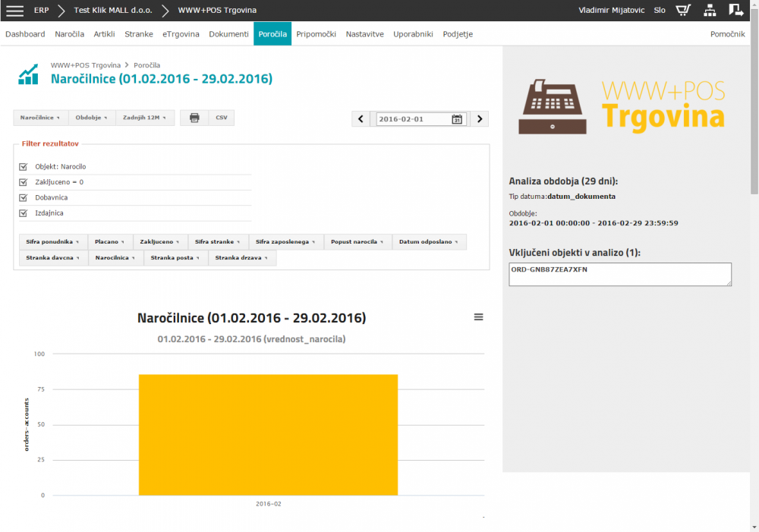Switch to the Artikli tab

click(105, 34)
